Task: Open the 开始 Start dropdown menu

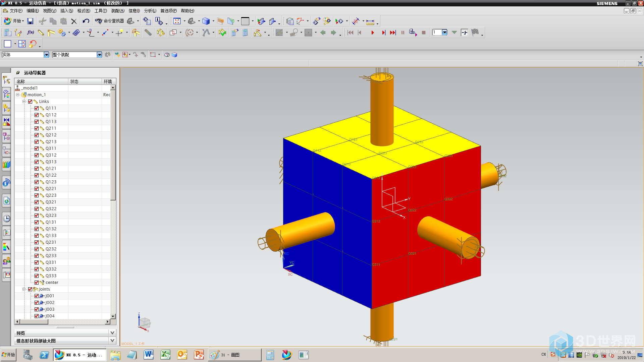Action: click(14, 21)
